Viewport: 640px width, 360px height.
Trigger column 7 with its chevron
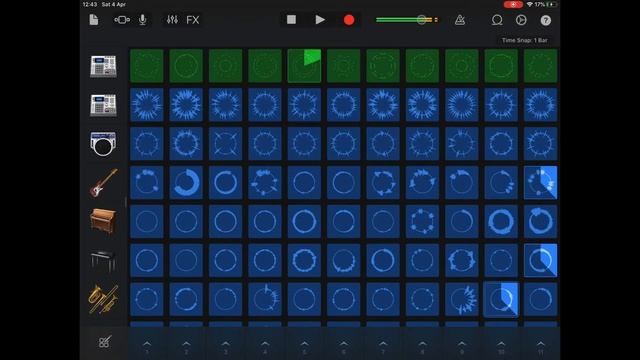(x=383, y=344)
